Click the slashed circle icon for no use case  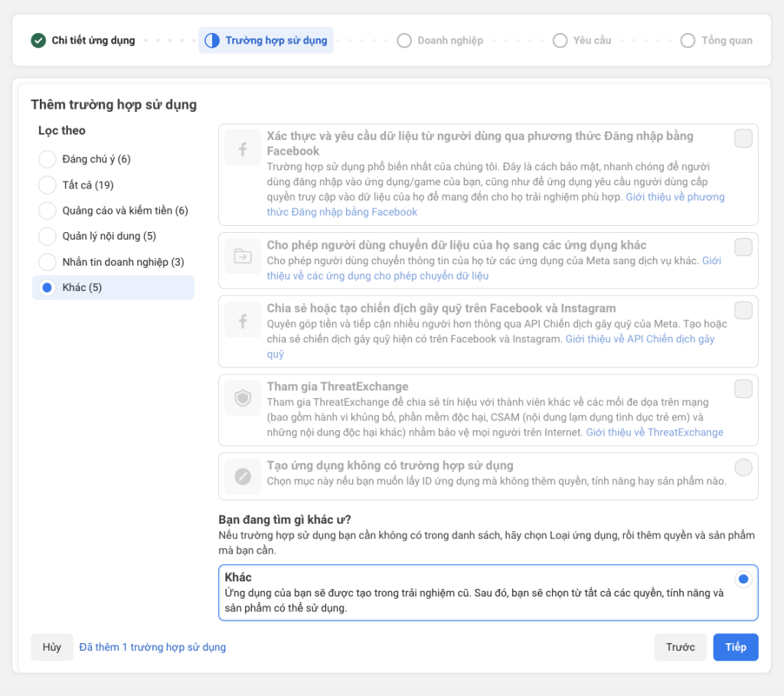pyautogui.click(x=243, y=477)
